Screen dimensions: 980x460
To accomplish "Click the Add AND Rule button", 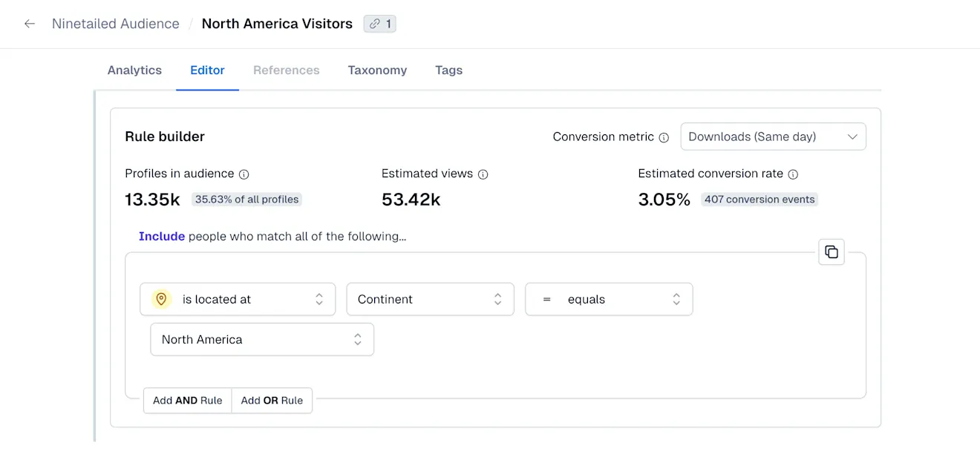I will tap(187, 401).
